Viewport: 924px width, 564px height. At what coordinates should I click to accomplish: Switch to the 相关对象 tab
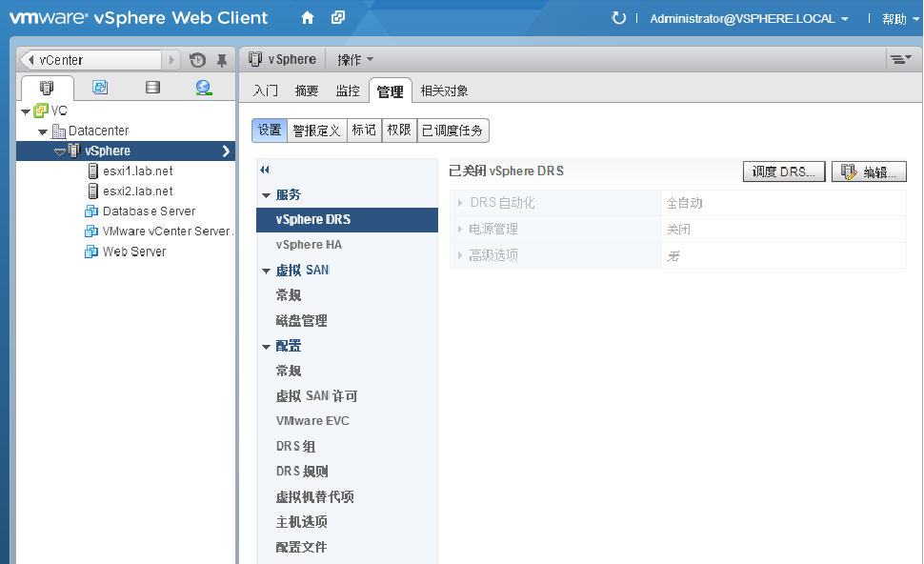[444, 91]
